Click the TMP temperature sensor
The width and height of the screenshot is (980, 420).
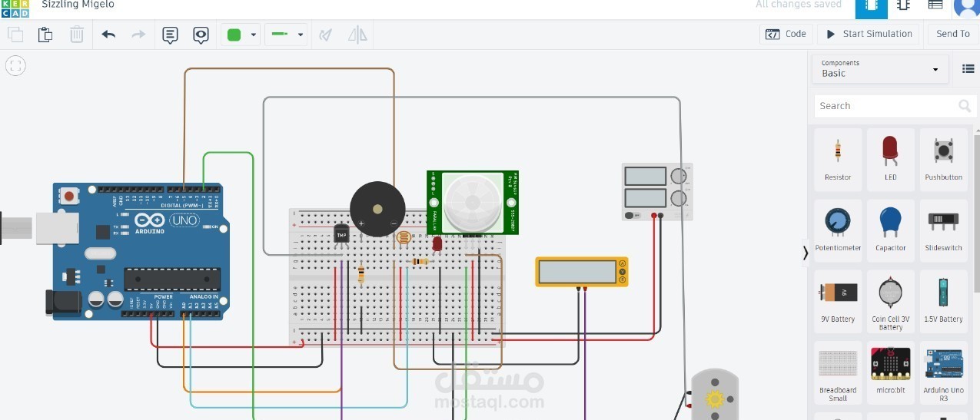coord(342,233)
